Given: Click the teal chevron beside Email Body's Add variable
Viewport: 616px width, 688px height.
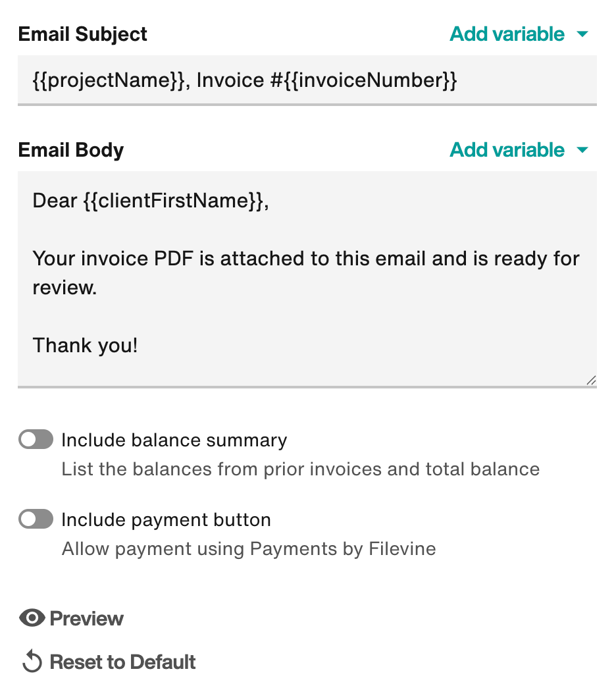Looking at the screenshot, I should pyautogui.click(x=583, y=150).
